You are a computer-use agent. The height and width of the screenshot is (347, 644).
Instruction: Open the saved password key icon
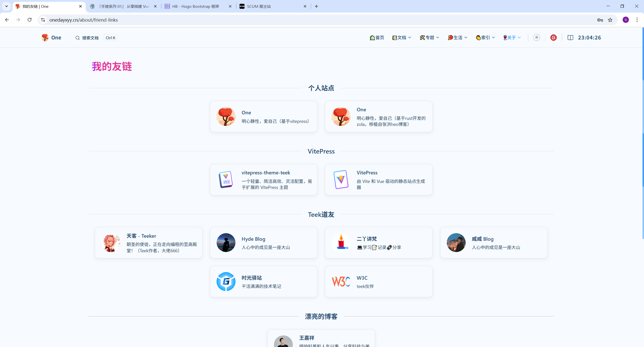(x=600, y=20)
